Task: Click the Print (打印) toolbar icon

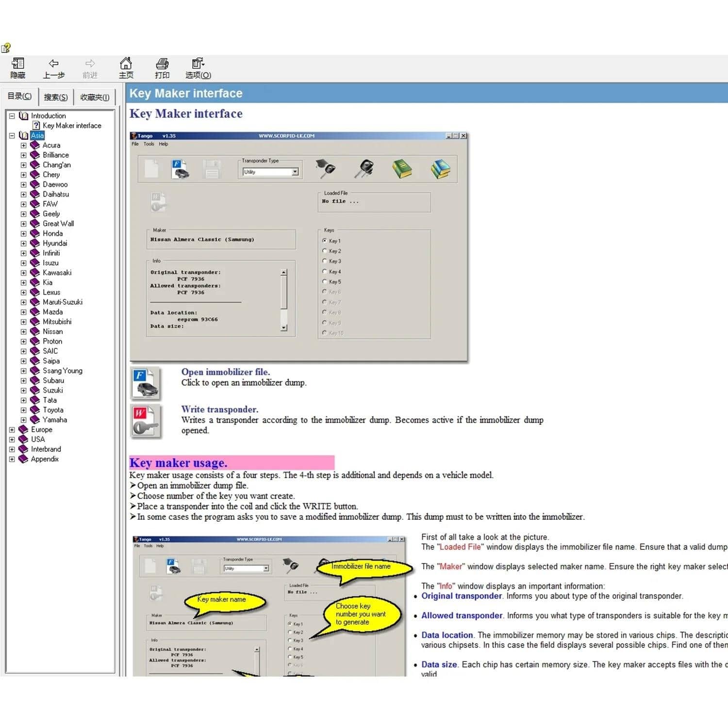Action: click(162, 66)
